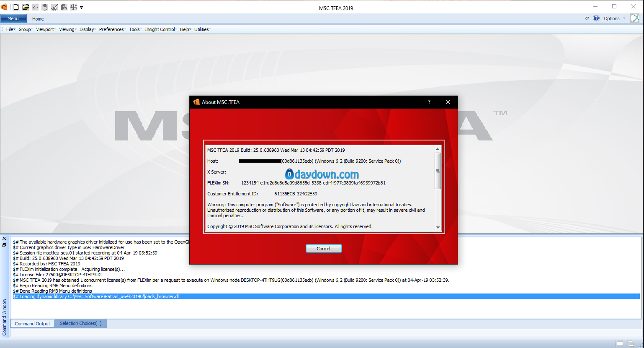Open the File menu
The image size is (644, 348).
pos(10,29)
